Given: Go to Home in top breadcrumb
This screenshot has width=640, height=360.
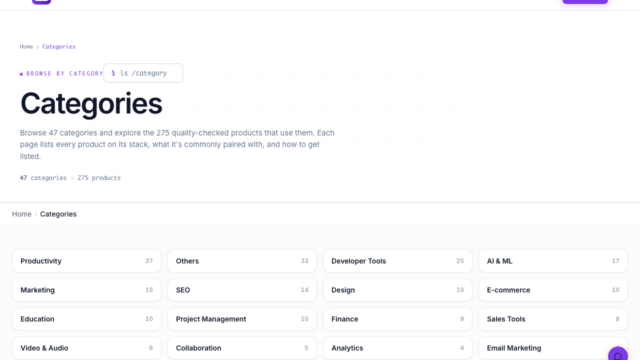Looking at the screenshot, I should [x=26, y=47].
